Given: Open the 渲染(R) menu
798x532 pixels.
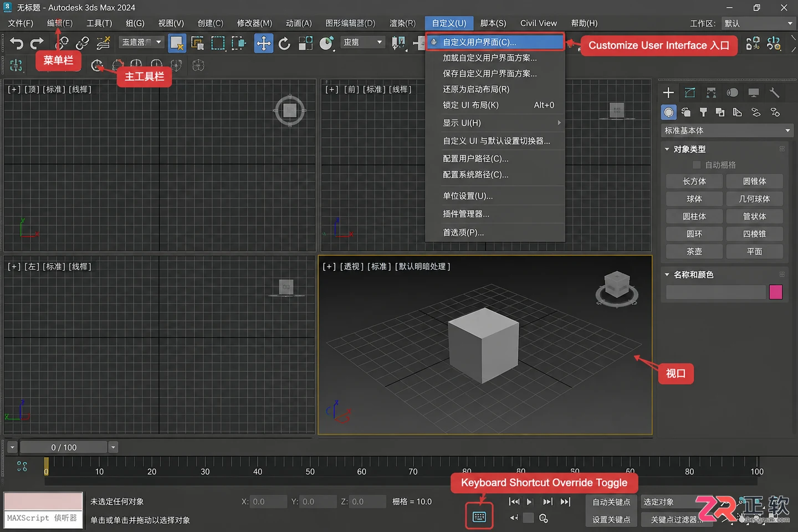Looking at the screenshot, I should pyautogui.click(x=402, y=23).
